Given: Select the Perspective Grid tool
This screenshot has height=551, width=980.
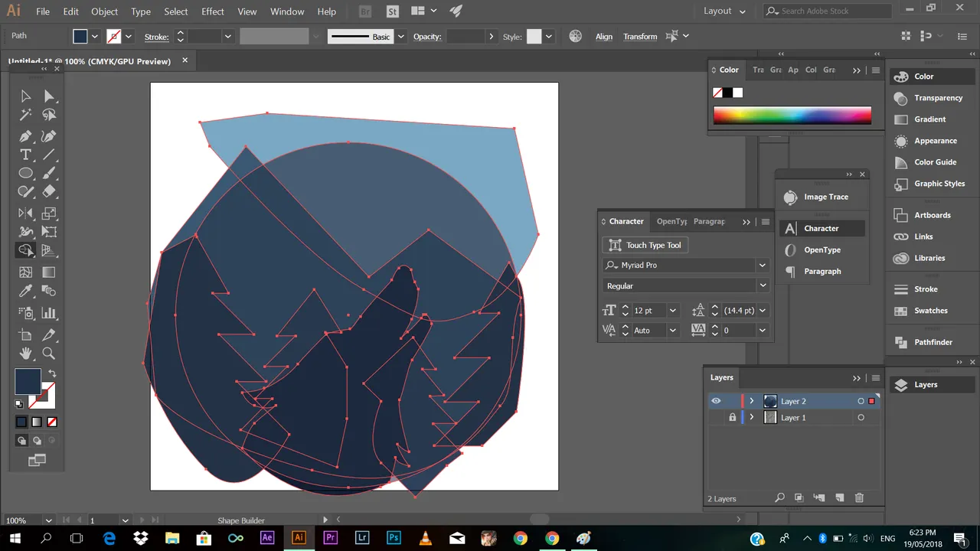Looking at the screenshot, I should pyautogui.click(x=49, y=250).
